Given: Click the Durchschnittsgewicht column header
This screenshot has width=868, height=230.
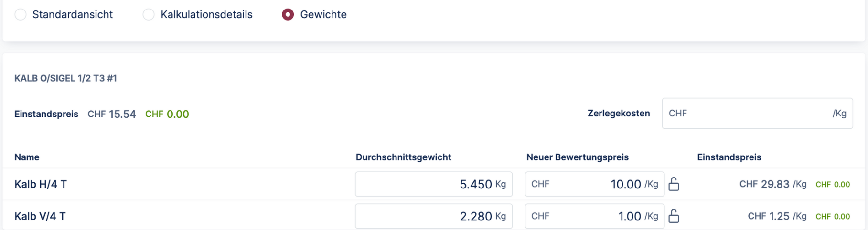Looking at the screenshot, I should [x=403, y=157].
